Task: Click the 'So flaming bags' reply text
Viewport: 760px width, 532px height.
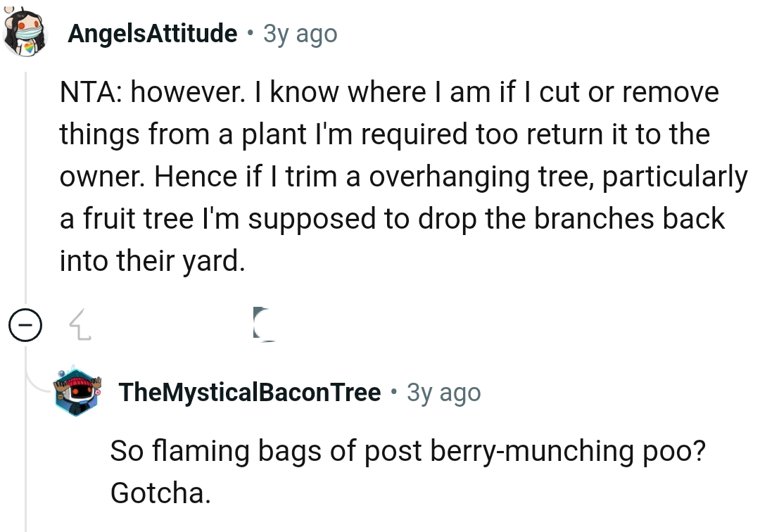Action: (408, 452)
